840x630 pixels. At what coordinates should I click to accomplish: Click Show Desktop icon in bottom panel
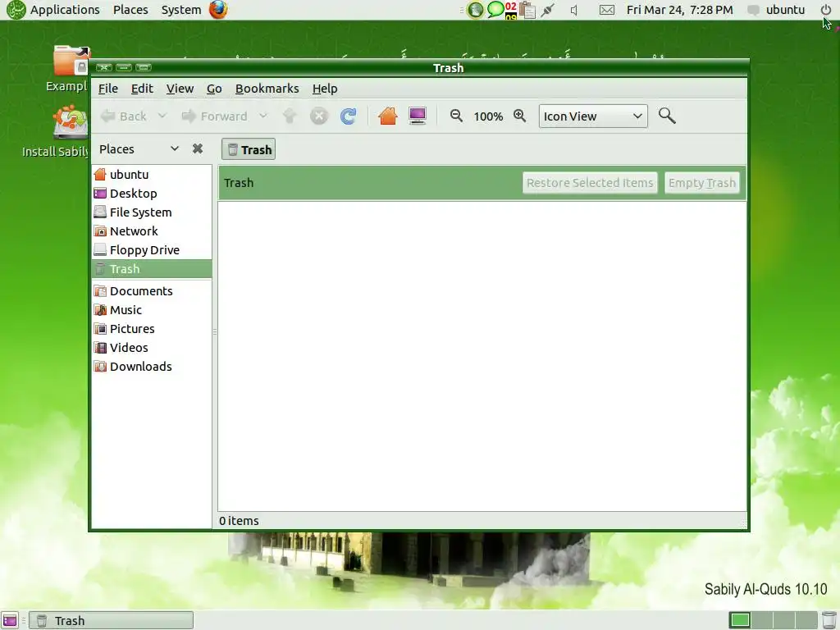pyautogui.click(x=10, y=620)
